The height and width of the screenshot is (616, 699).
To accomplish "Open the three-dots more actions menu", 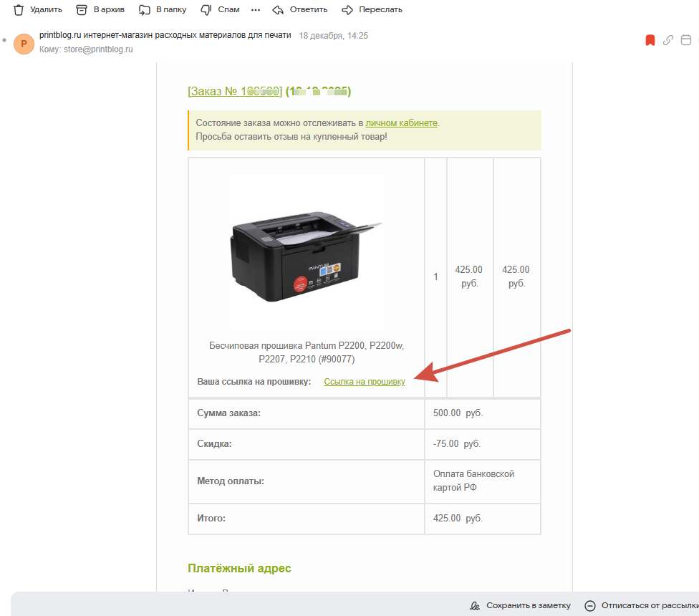I will coord(256,9).
